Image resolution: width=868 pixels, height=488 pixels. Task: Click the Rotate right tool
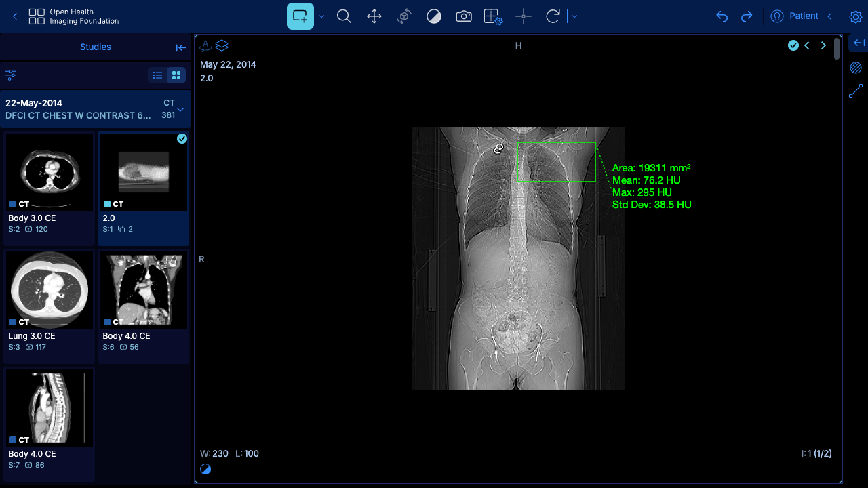pyautogui.click(x=553, y=16)
